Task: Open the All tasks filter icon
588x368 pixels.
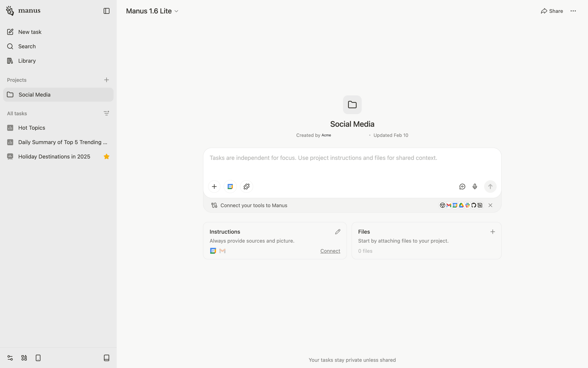Action: click(x=107, y=113)
